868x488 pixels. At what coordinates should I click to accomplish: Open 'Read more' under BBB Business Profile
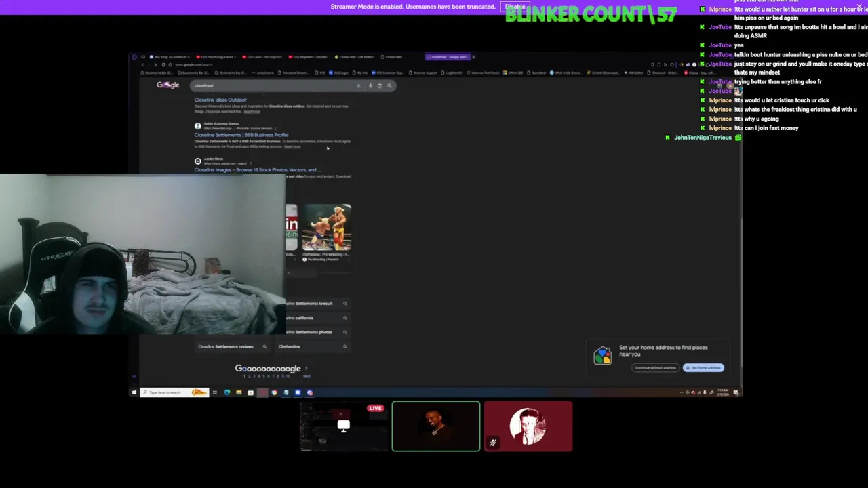pos(292,146)
